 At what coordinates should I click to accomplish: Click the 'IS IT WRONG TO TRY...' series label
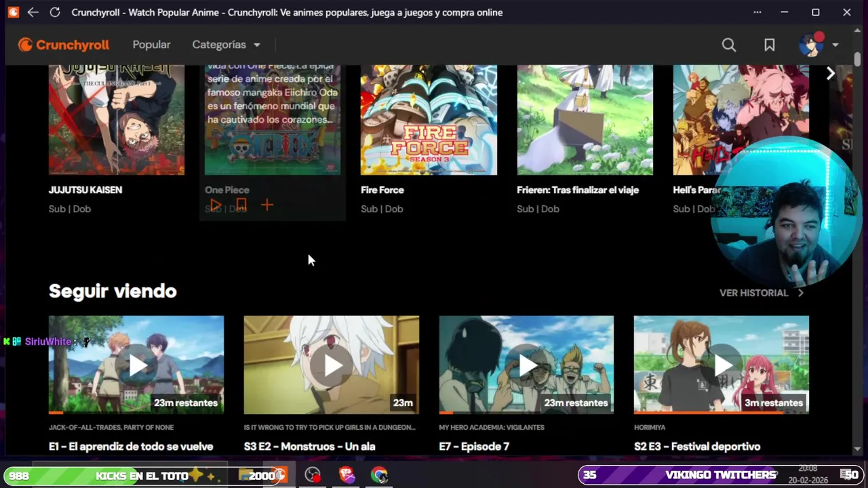[330, 428]
